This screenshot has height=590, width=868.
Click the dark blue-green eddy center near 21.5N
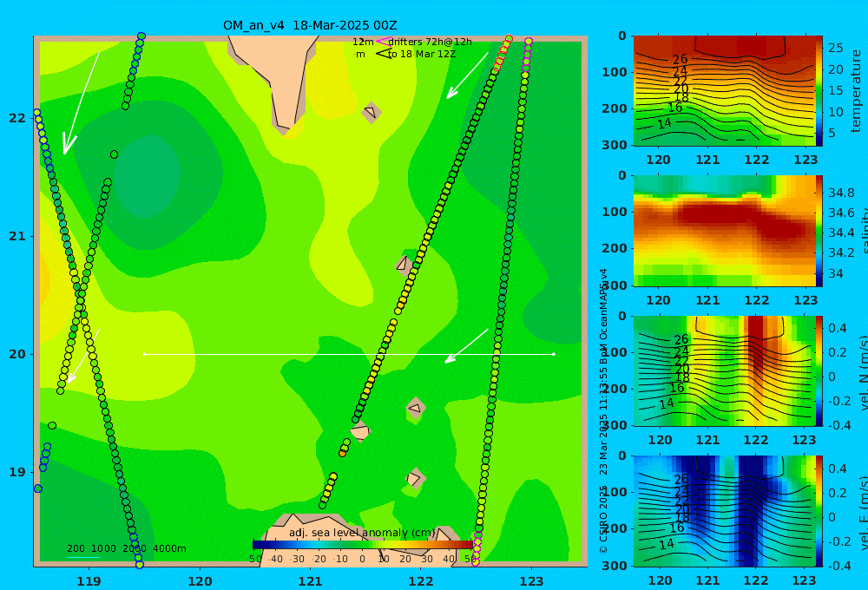tap(146, 176)
